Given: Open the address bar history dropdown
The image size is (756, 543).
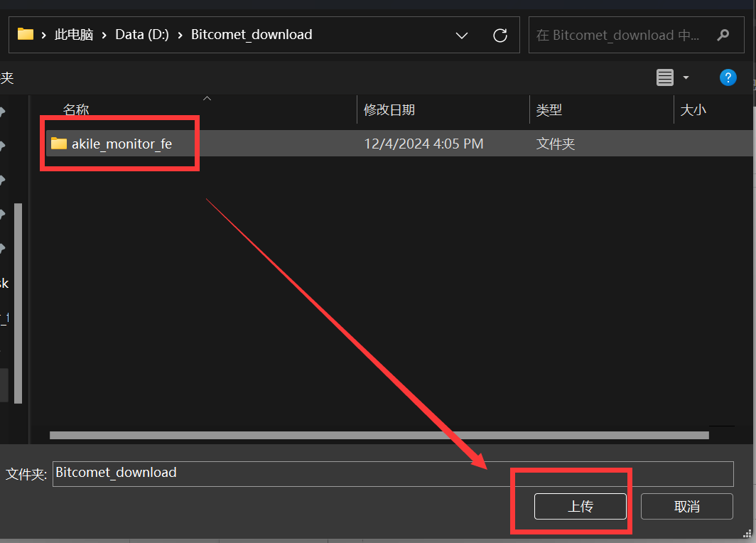Looking at the screenshot, I should (462, 35).
